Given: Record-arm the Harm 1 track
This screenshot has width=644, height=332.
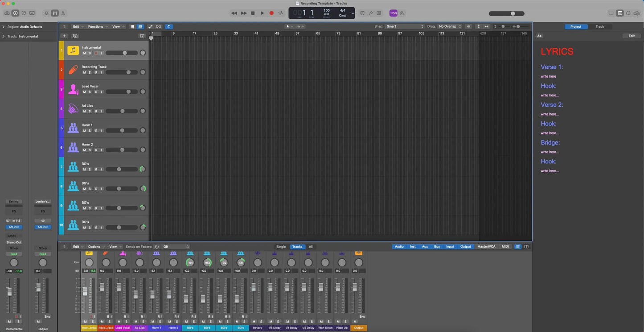Looking at the screenshot, I should point(95,130).
